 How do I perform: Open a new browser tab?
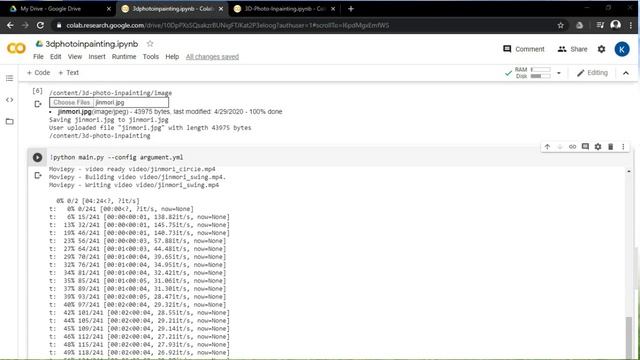point(351,9)
